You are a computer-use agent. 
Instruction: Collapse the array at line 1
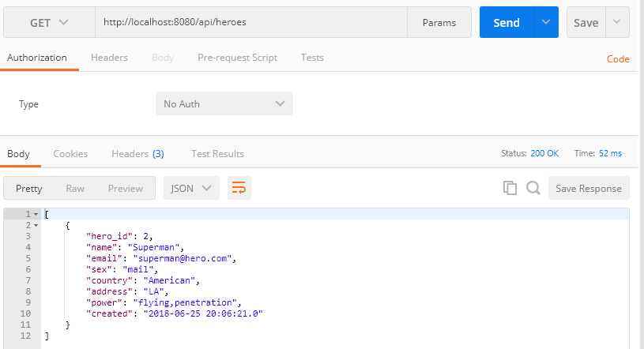[36, 214]
